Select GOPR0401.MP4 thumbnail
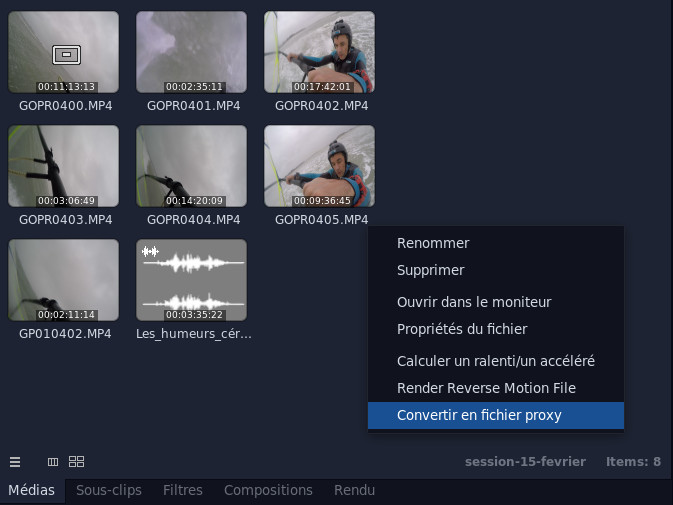673x505 pixels. 191,52
